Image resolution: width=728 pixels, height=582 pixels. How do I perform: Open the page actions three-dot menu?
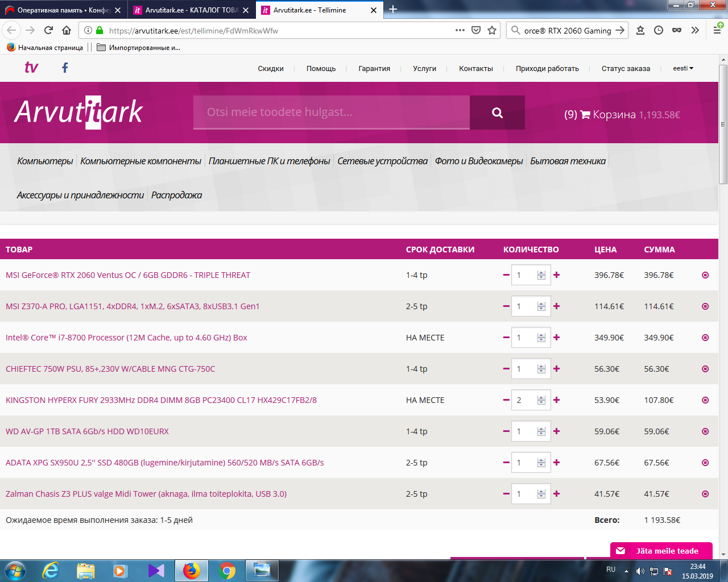(460, 30)
